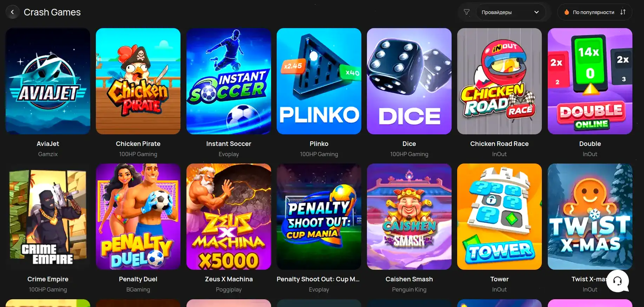Open the Zeus X Machina tile
644x307 pixels.
click(x=229, y=217)
